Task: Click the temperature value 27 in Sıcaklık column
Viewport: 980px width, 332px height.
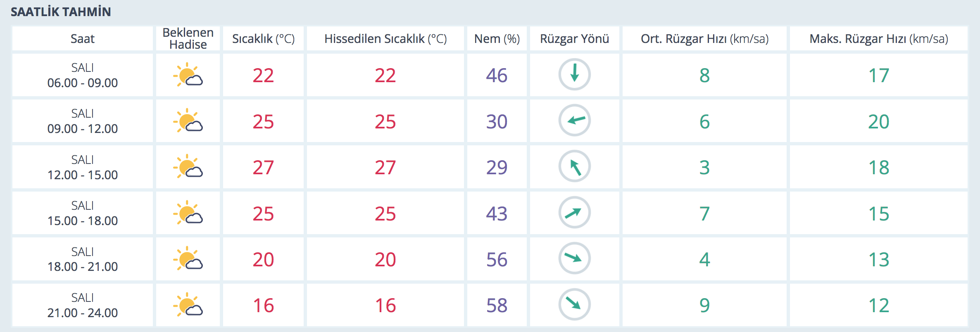Action: click(263, 167)
